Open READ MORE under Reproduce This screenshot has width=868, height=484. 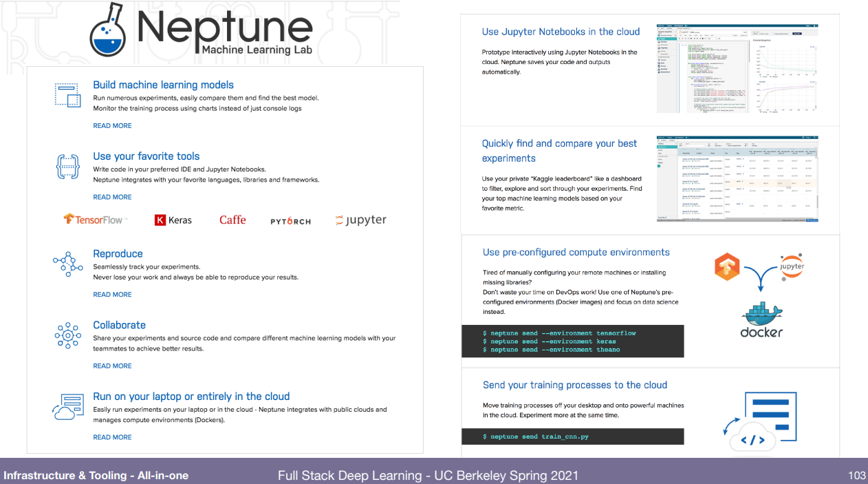[112, 295]
